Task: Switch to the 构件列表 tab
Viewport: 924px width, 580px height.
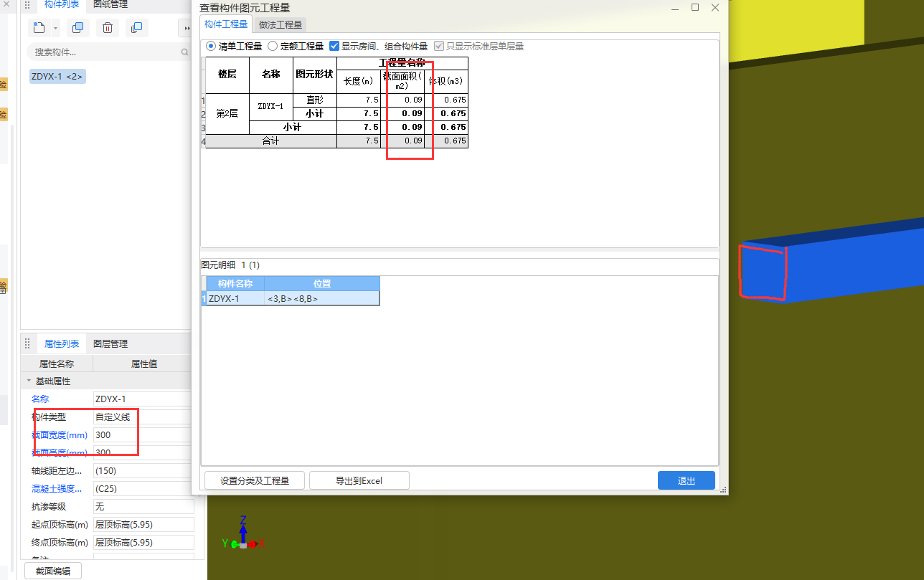Action: [62, 4]
